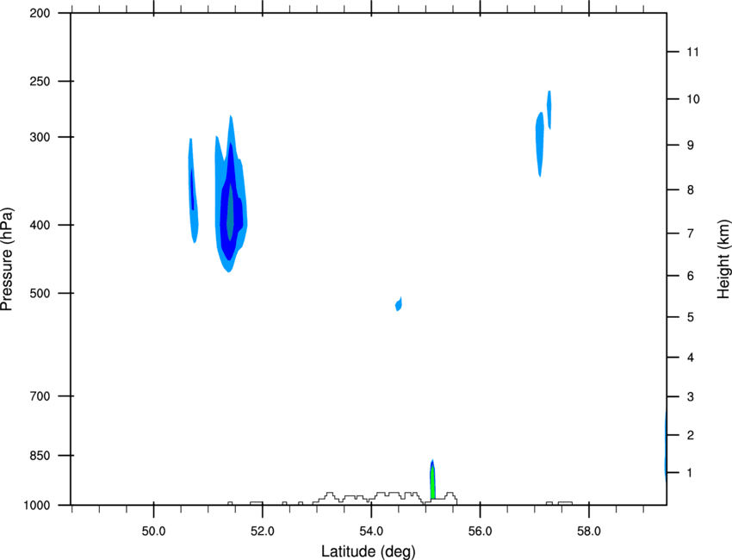Click the 58.0 latitude tick label
Image resolution: width=732 pixels, height=560 pixels.
(x=589, y=532)
